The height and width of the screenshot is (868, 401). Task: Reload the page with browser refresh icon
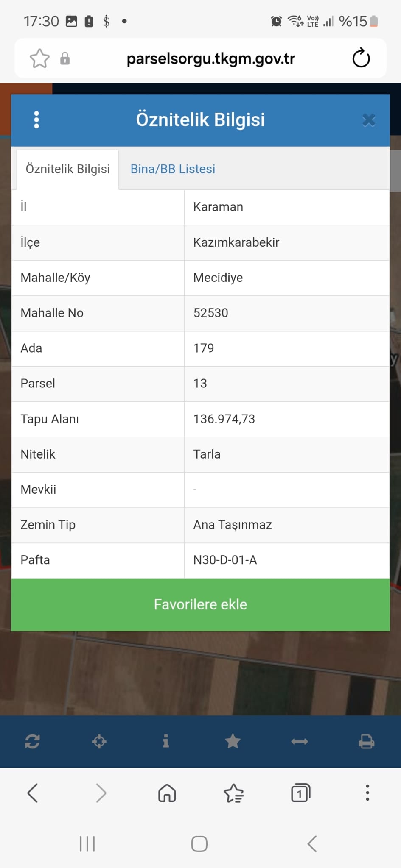[x=361, y=58]
